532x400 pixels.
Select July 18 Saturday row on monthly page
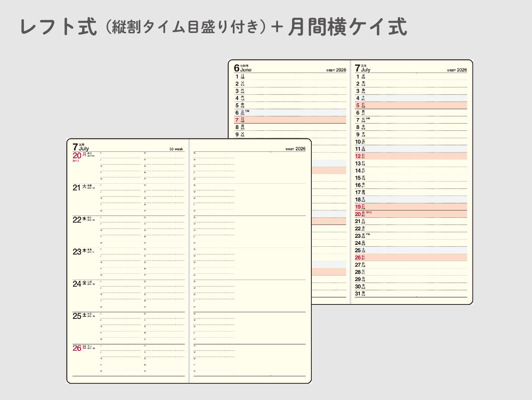(411, 200)
